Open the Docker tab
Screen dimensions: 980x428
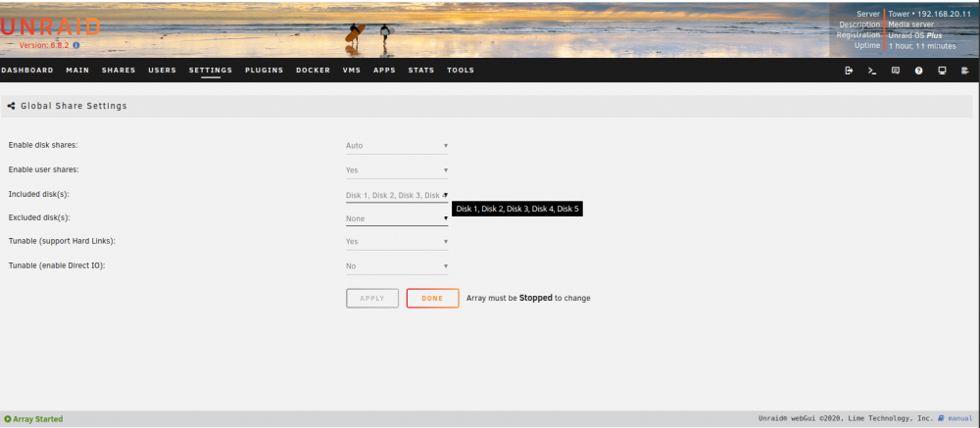point(314,71)
